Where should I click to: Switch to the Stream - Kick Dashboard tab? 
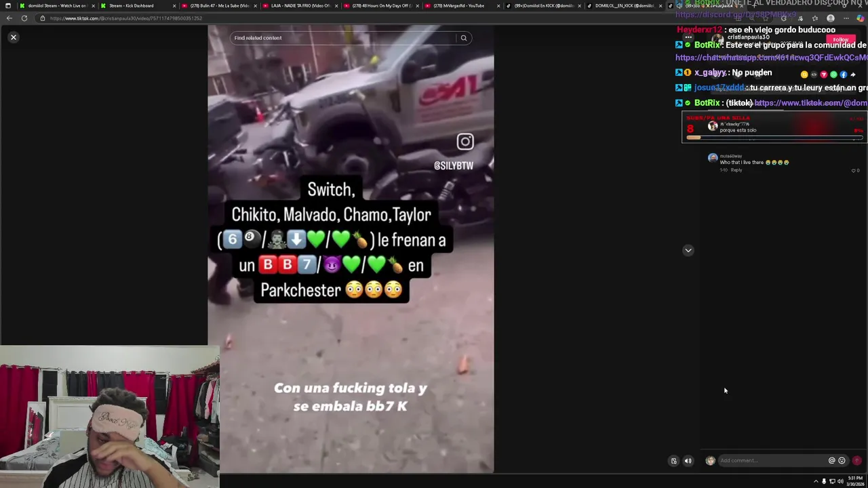137,5
